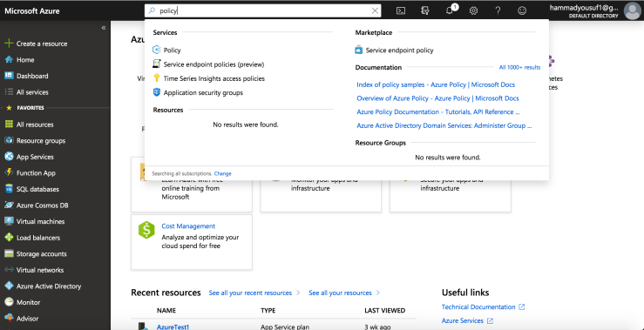The image size is (644, 330).
Task: Open Technical Documentation useful link
Action: (483, 307)
